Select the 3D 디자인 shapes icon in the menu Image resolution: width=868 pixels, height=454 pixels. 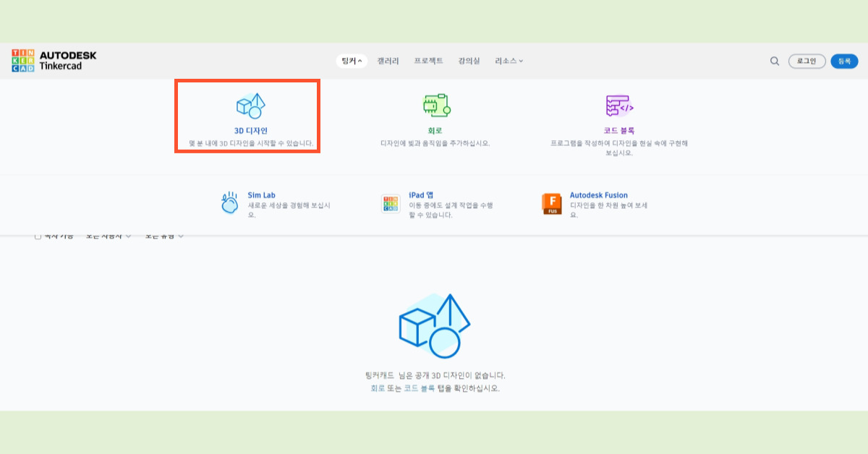coord(251,106)
